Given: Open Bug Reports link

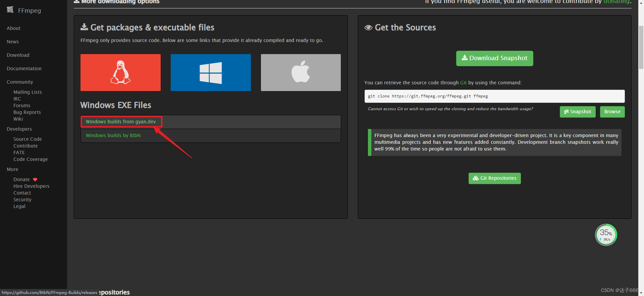Looking at the screenshot, I should point(27,112).
